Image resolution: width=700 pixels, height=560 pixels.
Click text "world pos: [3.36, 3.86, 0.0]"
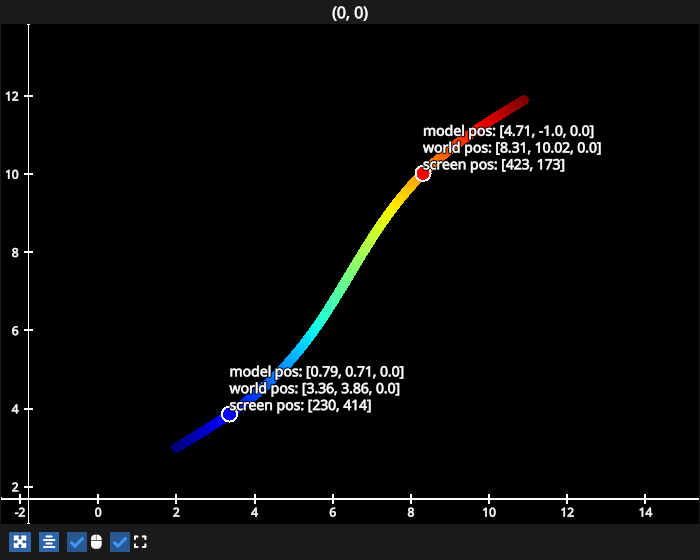[314, 389]
